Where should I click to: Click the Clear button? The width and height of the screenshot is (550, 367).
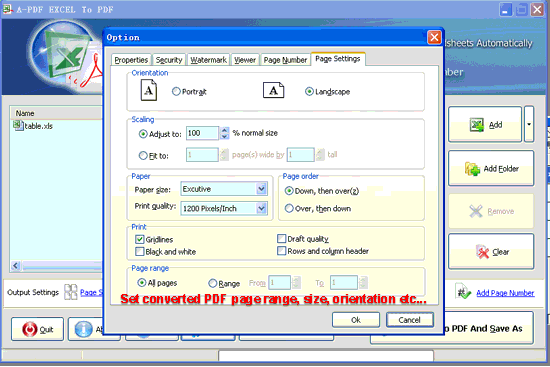tap(491, 252)
